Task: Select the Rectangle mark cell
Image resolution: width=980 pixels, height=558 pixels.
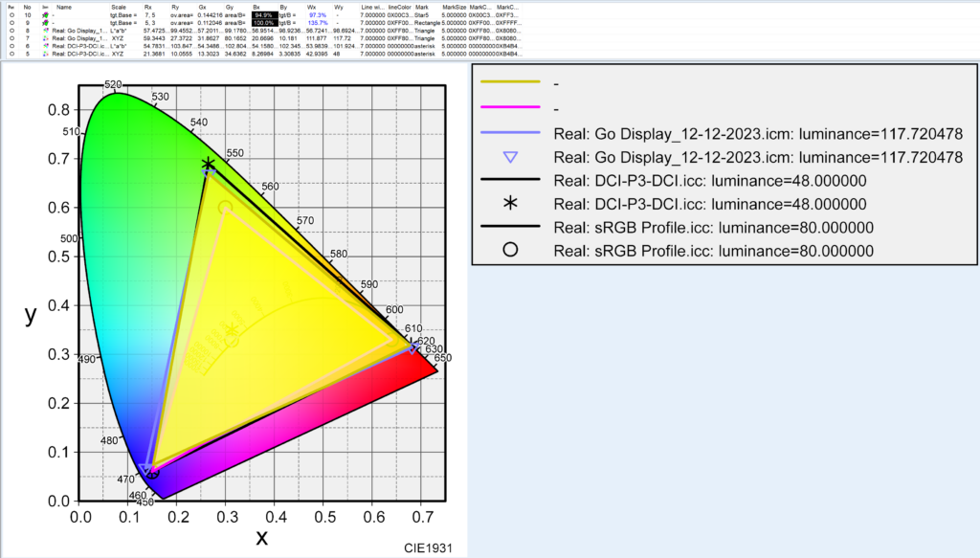Action: click(x=428, y=23)
